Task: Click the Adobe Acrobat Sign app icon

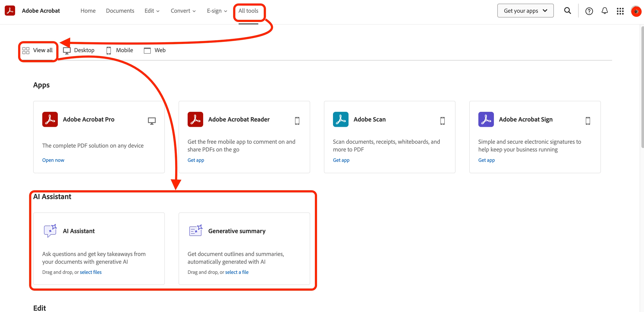Action: tap(486, 119)
